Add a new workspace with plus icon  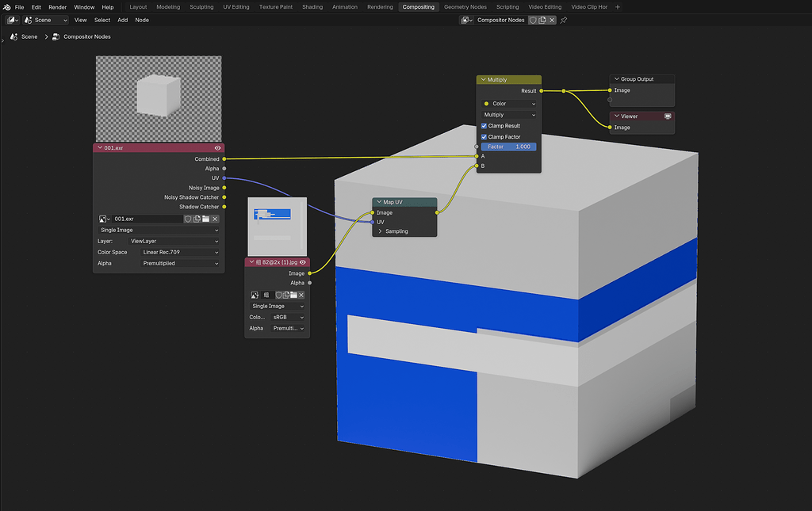617,6
